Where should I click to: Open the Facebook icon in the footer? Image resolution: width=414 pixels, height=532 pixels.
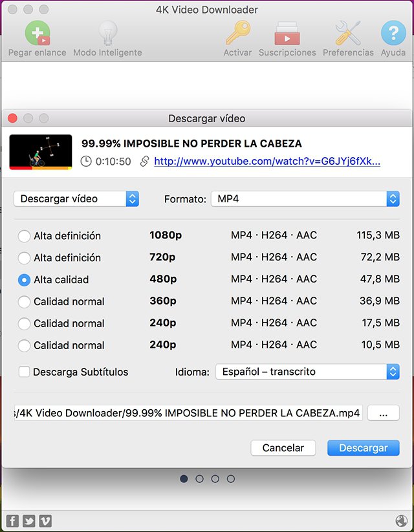click(x=12, y=520)
